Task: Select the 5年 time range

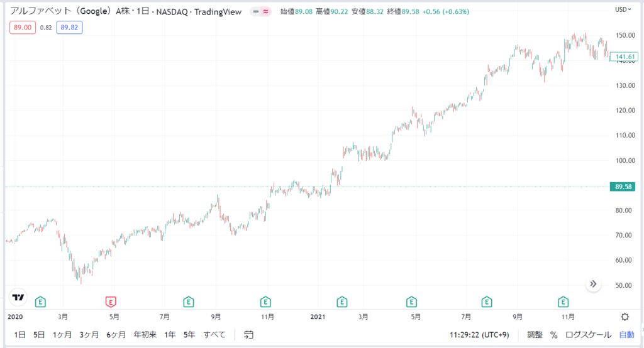Action: 189,335
